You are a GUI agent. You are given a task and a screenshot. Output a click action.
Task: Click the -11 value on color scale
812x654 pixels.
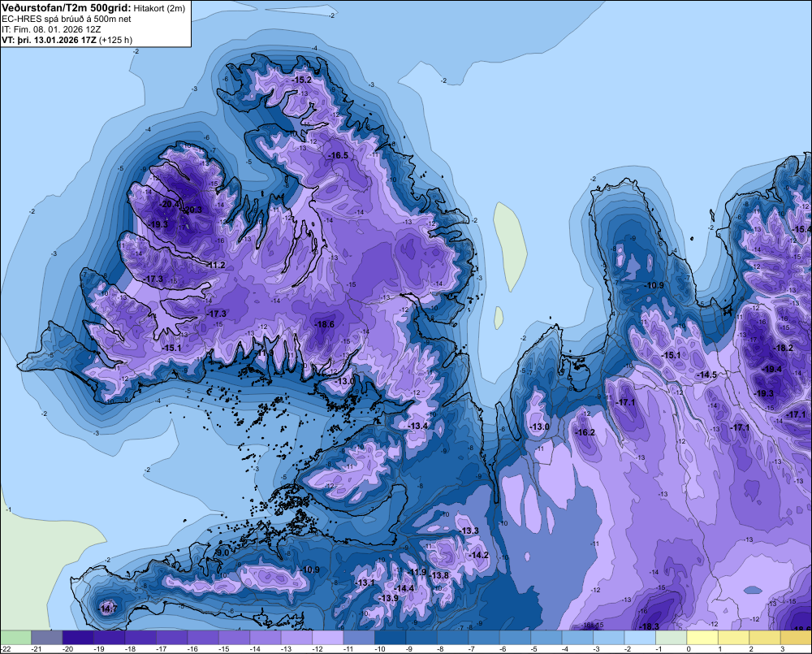coord(348,649)
